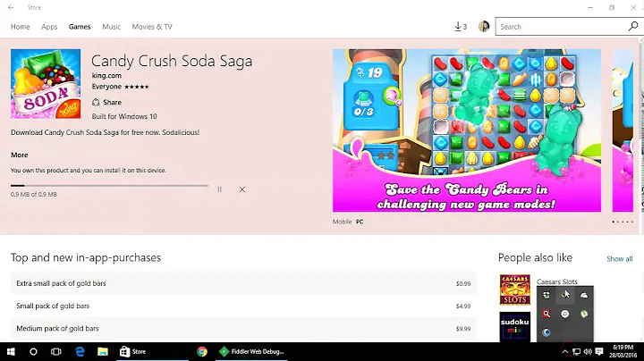This screenshot has width=644, height=361.
Task: Click Show all for People also like
Action: coord(619,259)
